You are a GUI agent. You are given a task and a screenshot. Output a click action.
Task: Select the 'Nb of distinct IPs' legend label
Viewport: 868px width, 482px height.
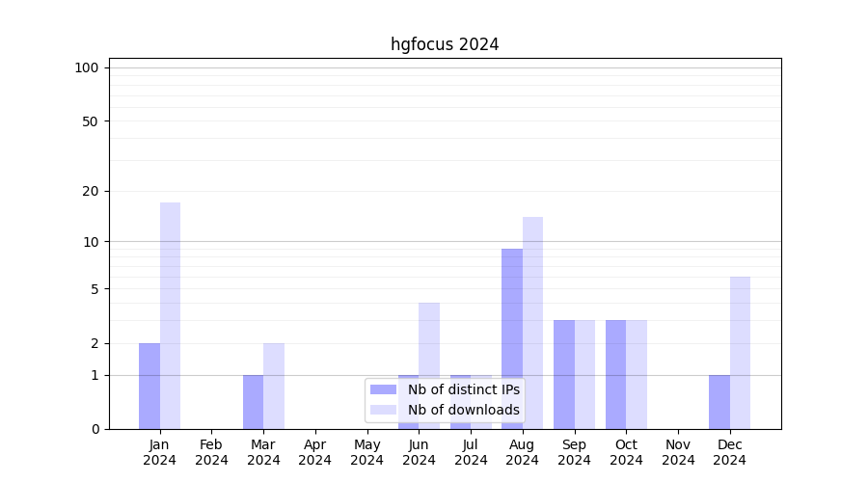(x=463, y=389)
